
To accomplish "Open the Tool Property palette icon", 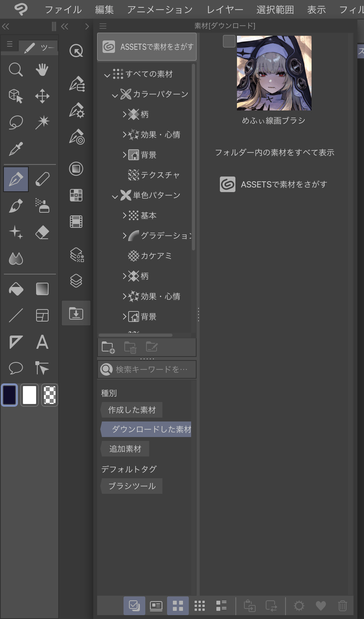I will click(x=76, y=110).
